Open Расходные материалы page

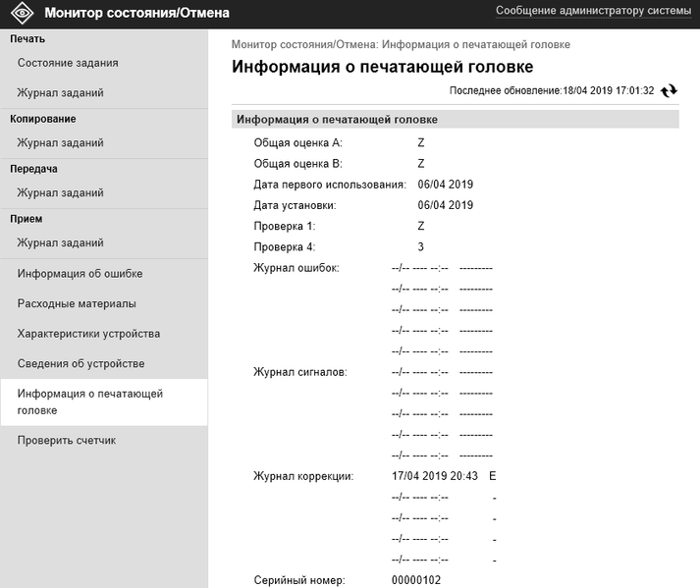point(77,303)
